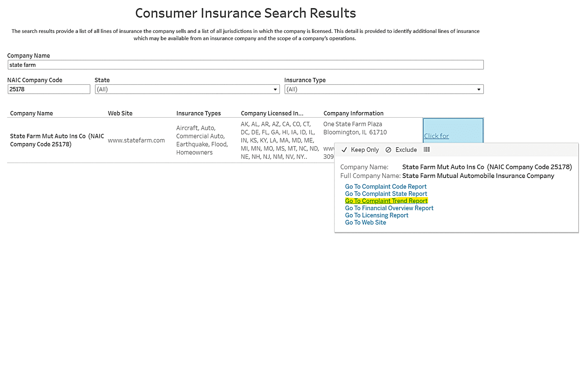Click the Exclude circle-slash icon

388,150
